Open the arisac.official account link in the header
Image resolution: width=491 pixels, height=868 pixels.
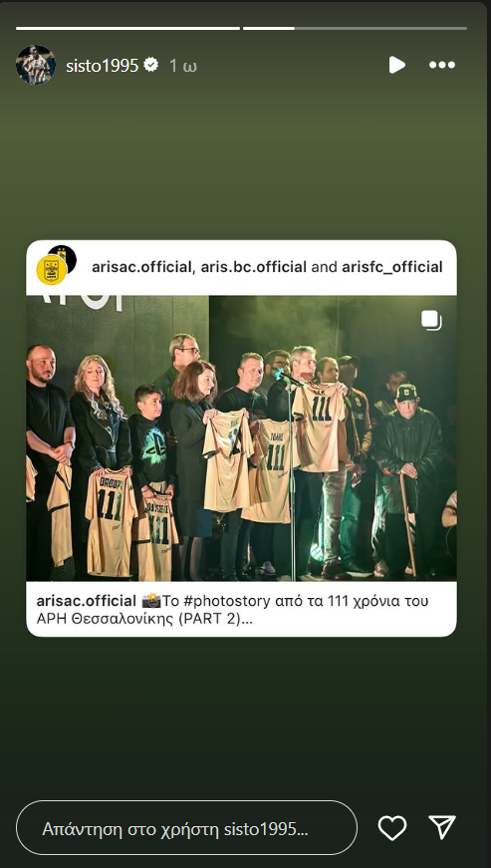coord(141,267)
